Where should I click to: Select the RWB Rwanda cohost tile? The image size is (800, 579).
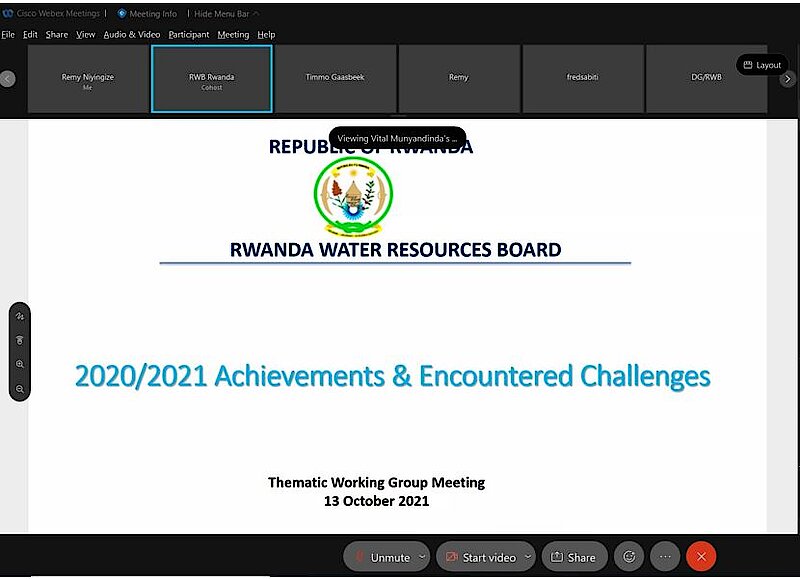click(211, 78)
